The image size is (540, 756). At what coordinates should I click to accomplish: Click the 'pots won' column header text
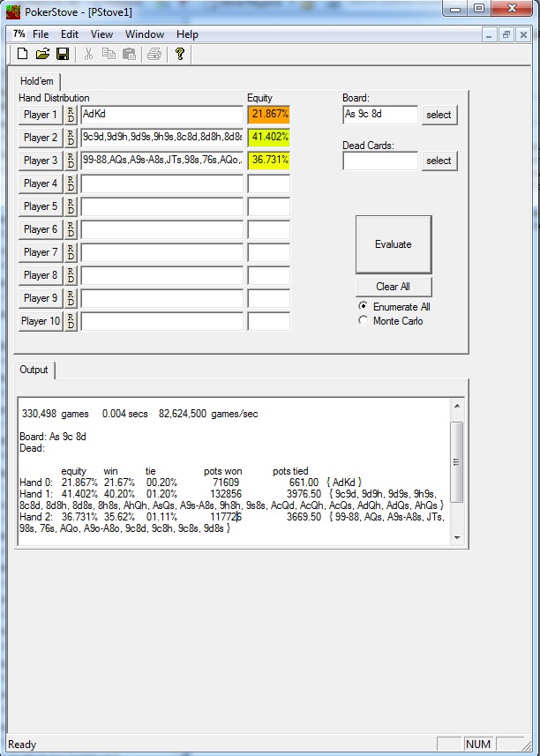tap(223, 471)
